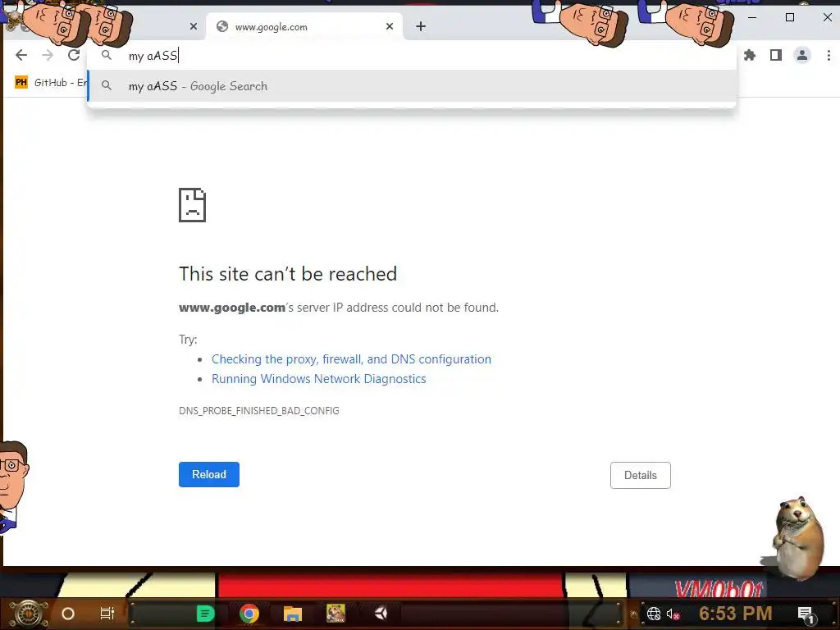Image resolution: width=840 pixels, height=630 pixels.
Task: Toggle the Chrome side panel icon
Action: click(x=776, y=55)
